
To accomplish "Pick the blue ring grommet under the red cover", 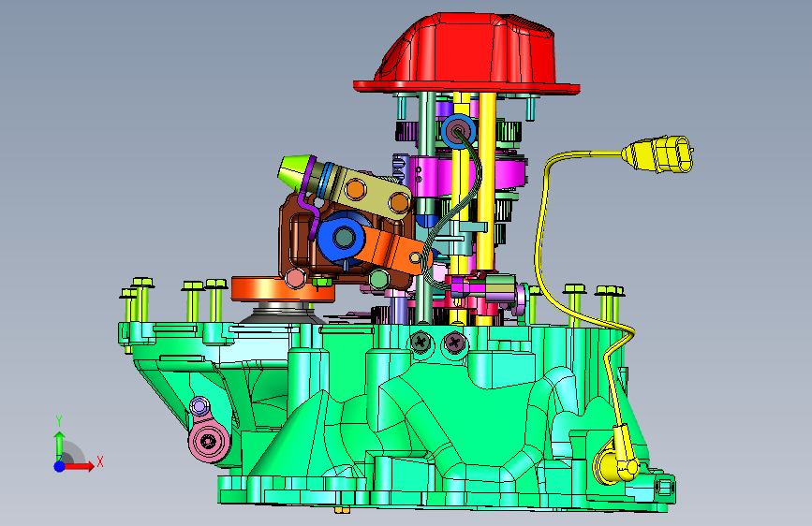I will pos(458,130).
